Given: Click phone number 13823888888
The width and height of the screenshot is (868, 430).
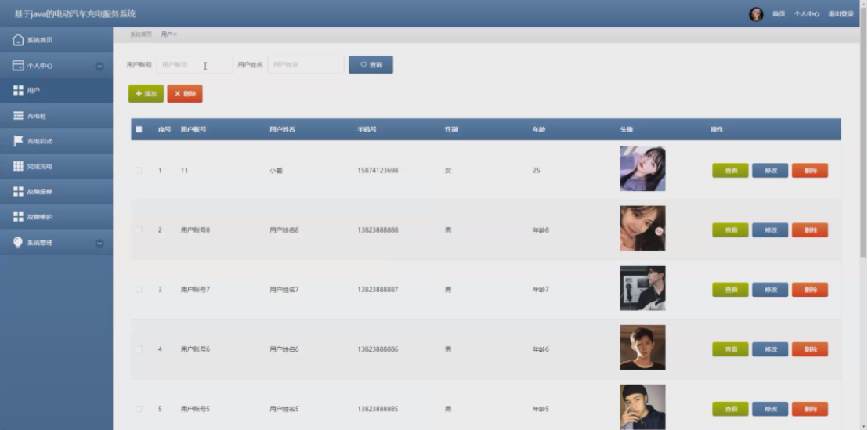Looking at the screenshot, I should click(378, 230).
